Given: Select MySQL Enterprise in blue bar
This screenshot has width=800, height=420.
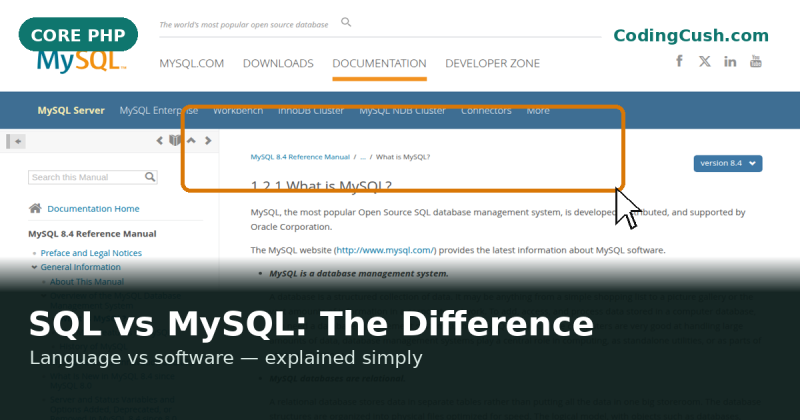Looking at the screenshot, I should pos(159,110).
